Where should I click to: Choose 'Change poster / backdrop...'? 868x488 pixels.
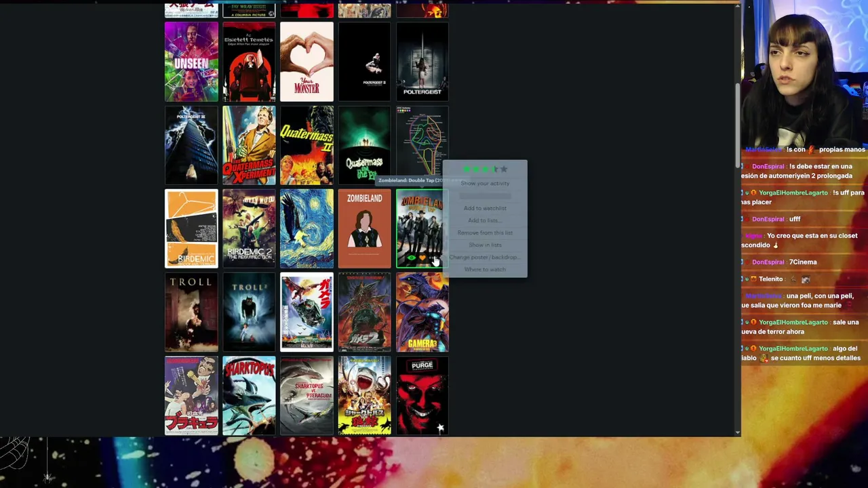[485, 257]
